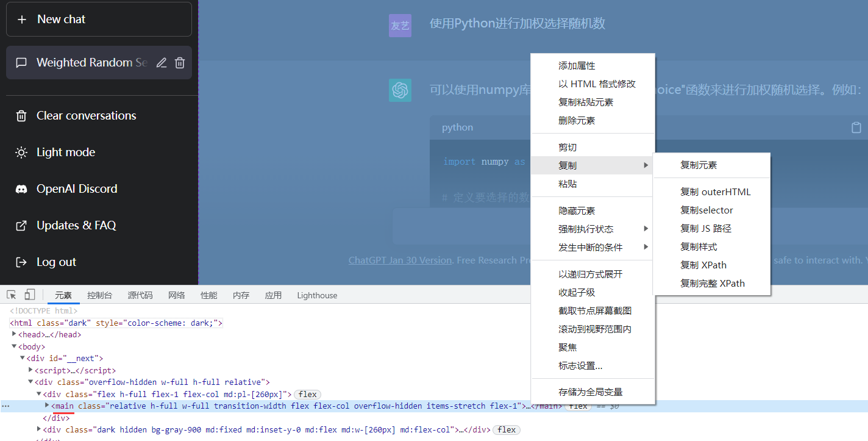This screenshot has width=868, height=441.
Task: Delete Weighted Random chat using trash icon
Action: 180,63
